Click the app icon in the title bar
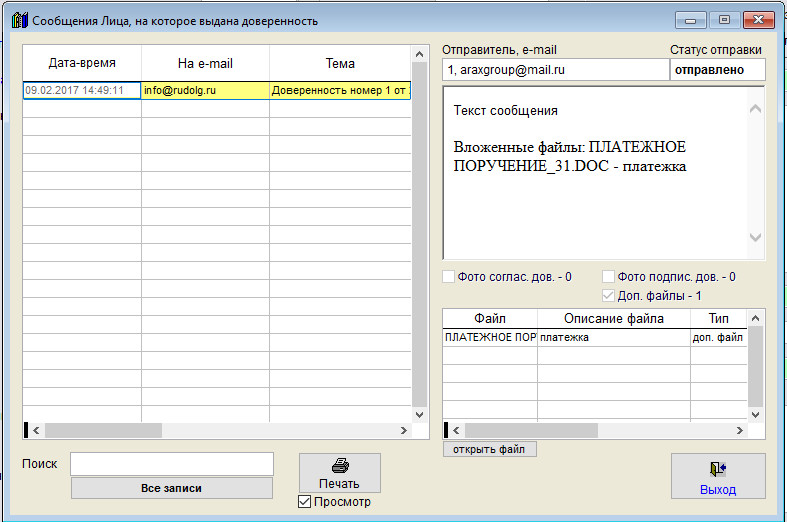The image size is (787, 522). coord(20,21)
